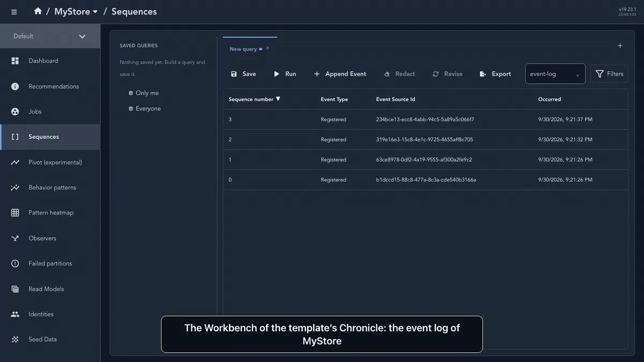Close the New query tab

point(268,48)
